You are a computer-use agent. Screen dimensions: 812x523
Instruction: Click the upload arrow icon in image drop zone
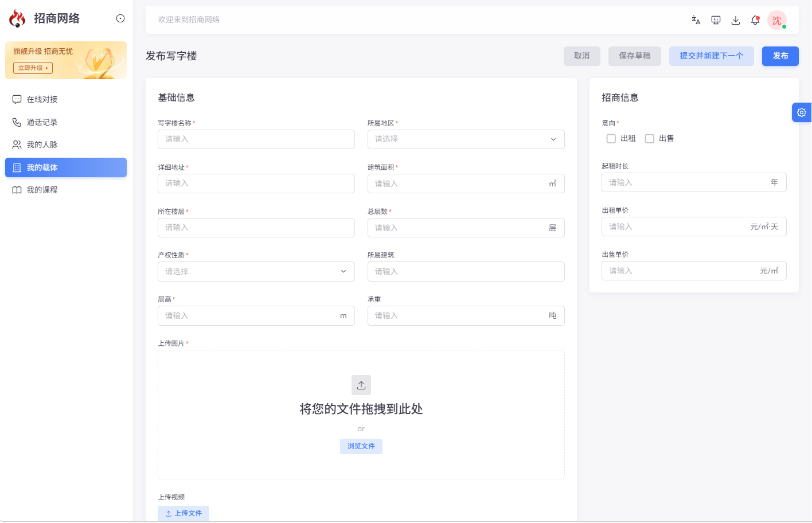coord(361,385)
